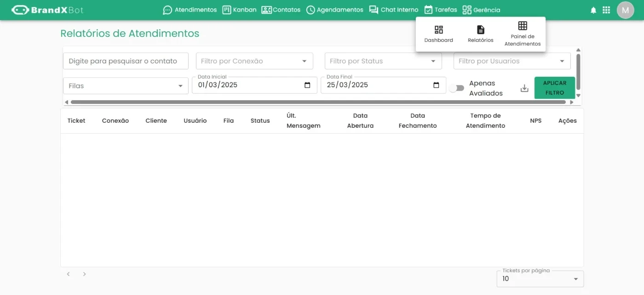Open Dashboard from Gerência menu
Screen dimensions: 644x295
coord(439,34)
